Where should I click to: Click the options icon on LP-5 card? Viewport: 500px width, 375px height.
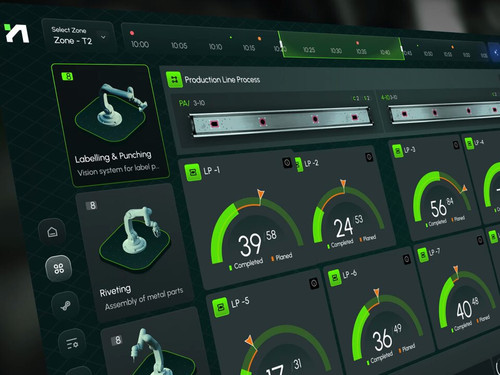tap(314, 283)
